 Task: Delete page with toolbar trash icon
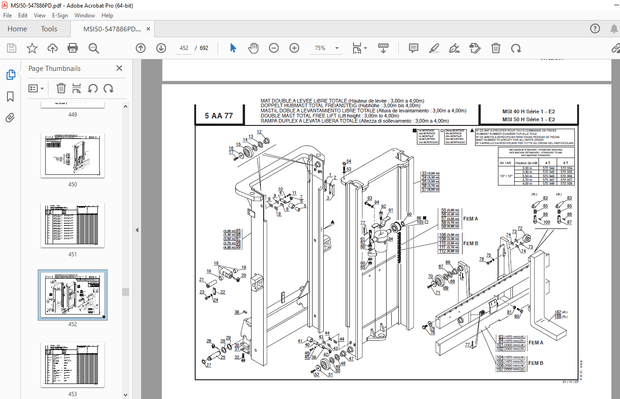click(495, 48)
